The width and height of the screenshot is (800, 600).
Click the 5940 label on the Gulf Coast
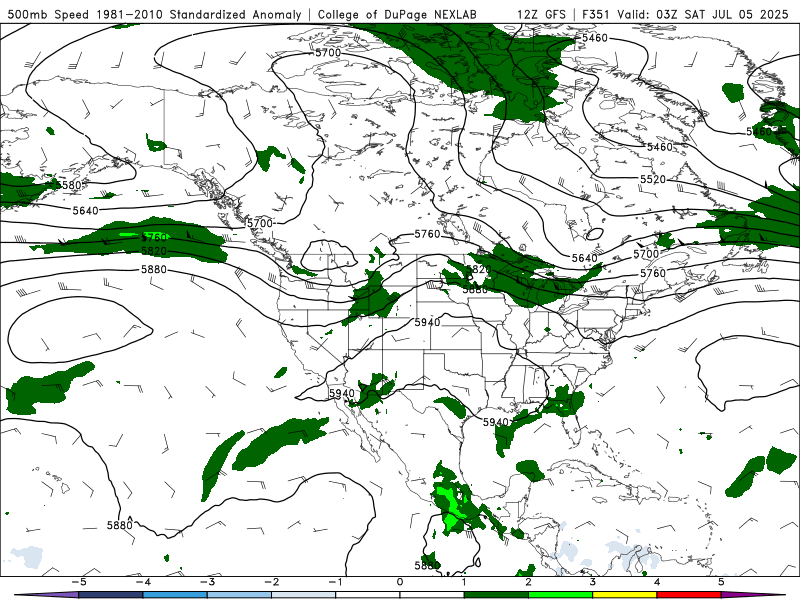495,422
